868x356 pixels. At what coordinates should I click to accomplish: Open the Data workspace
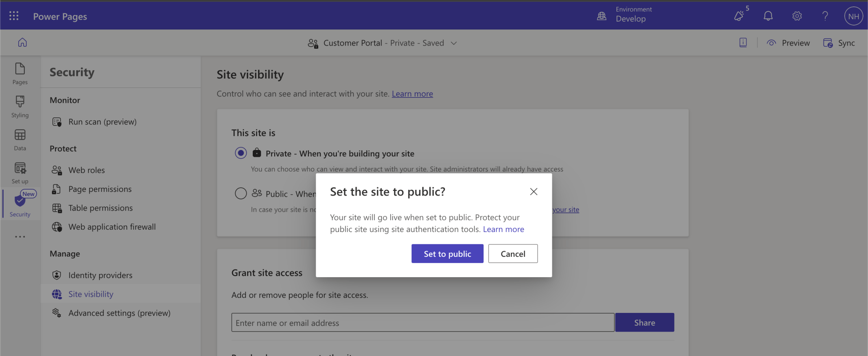point(20,139)
